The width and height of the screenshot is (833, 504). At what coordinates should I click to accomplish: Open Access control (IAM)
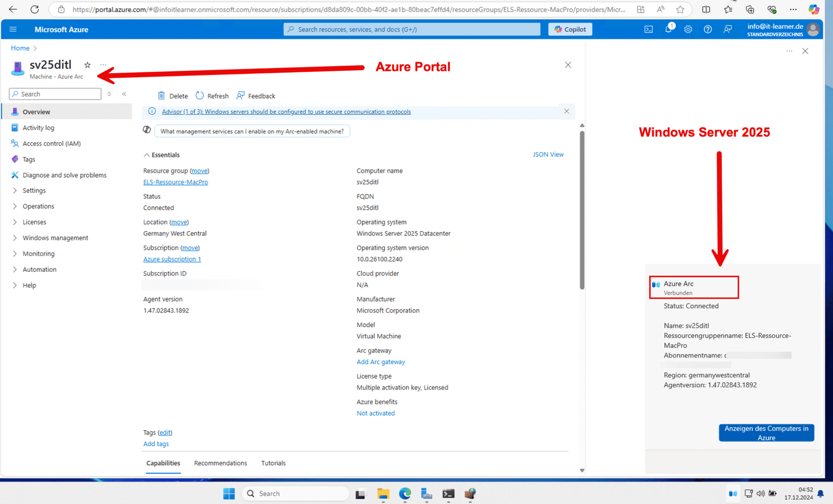tap(51, 143)
